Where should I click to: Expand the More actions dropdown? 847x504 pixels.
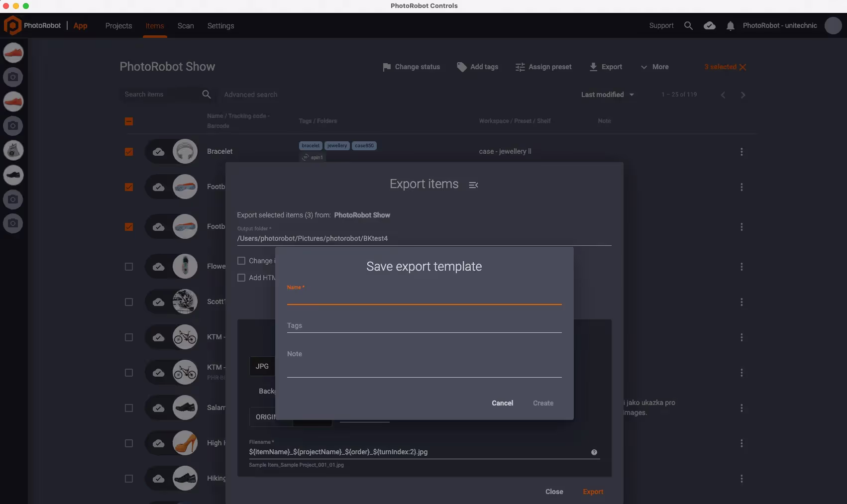click(655, 67)
